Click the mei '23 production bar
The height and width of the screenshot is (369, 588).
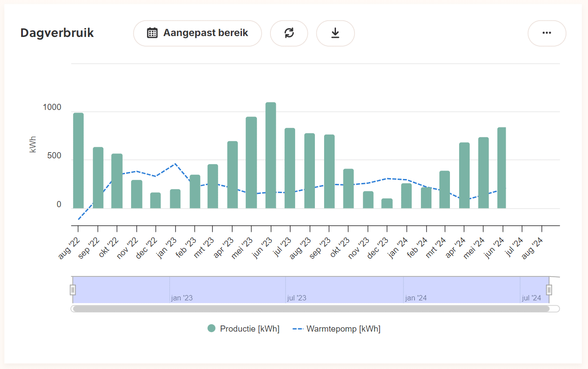click(251, 163)
